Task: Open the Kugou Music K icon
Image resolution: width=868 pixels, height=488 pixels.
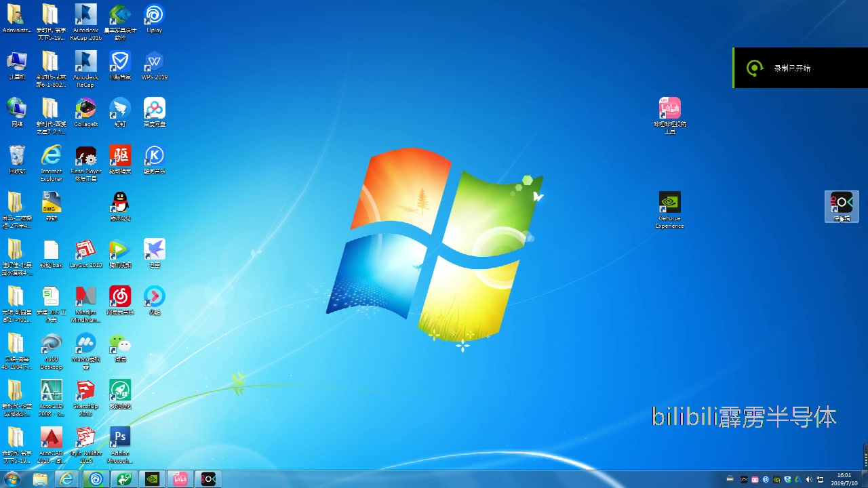Action: [x=154, y=159]
